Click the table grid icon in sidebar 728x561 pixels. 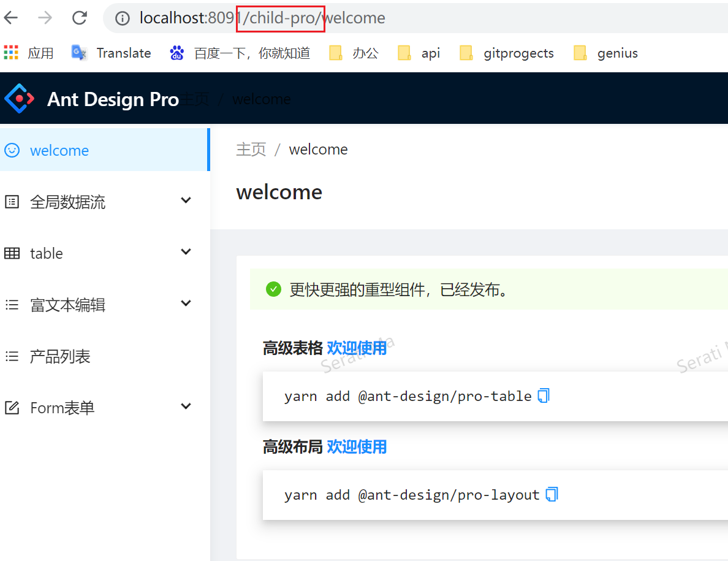pyautogui.click(x=12, y=253)
